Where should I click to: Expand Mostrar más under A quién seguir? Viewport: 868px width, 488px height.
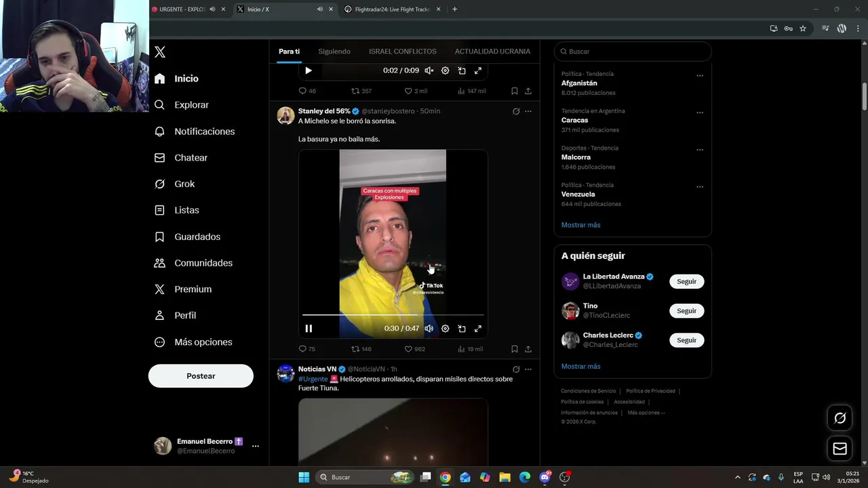[580, 367]
